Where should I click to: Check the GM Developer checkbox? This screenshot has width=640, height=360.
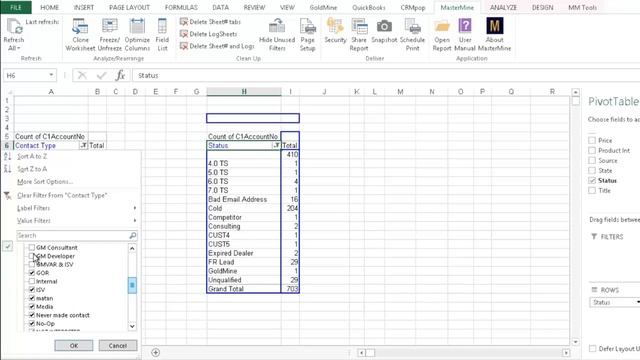point(31,256)
